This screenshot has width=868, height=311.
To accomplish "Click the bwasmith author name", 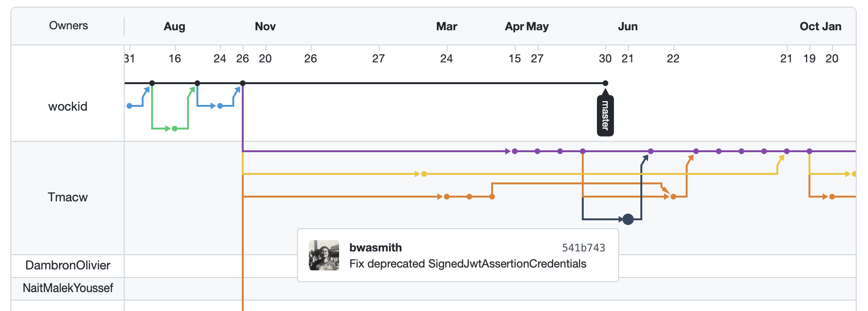I will pos(375,248).
